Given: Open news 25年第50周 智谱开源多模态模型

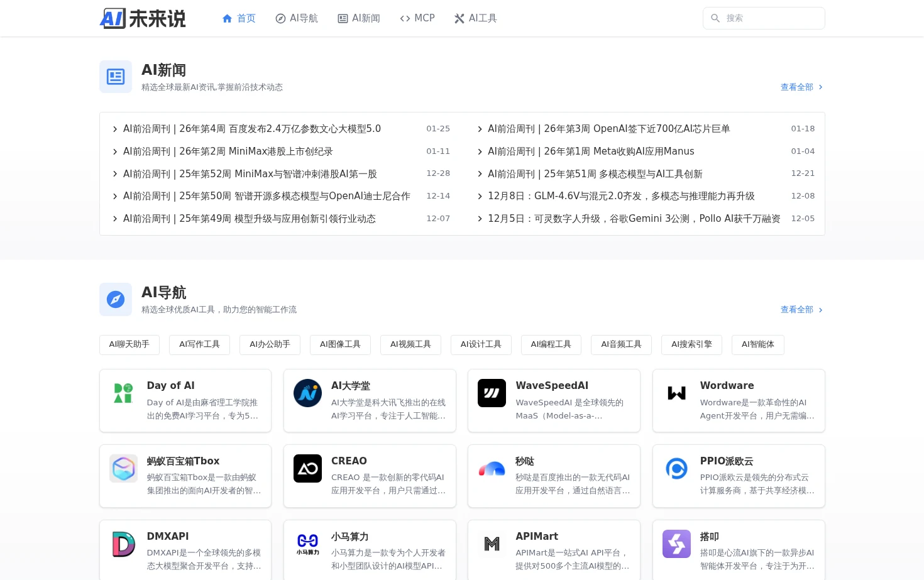Looking at the screenshot, I should click(267, 196).
